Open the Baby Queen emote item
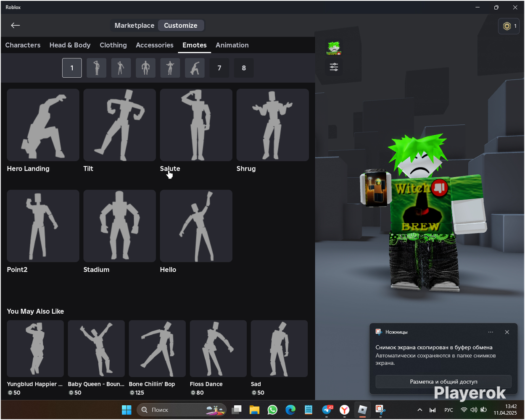Screen dimensions: 525x420 96,349
